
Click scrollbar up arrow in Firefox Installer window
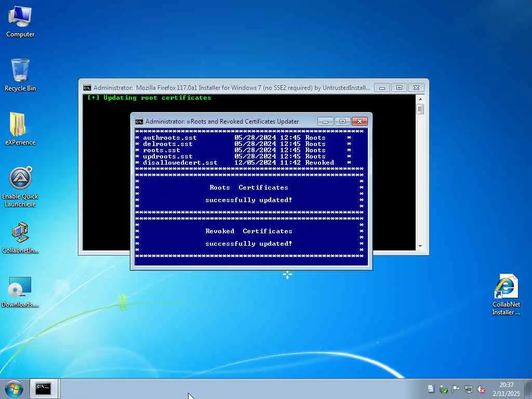(420, 99)
